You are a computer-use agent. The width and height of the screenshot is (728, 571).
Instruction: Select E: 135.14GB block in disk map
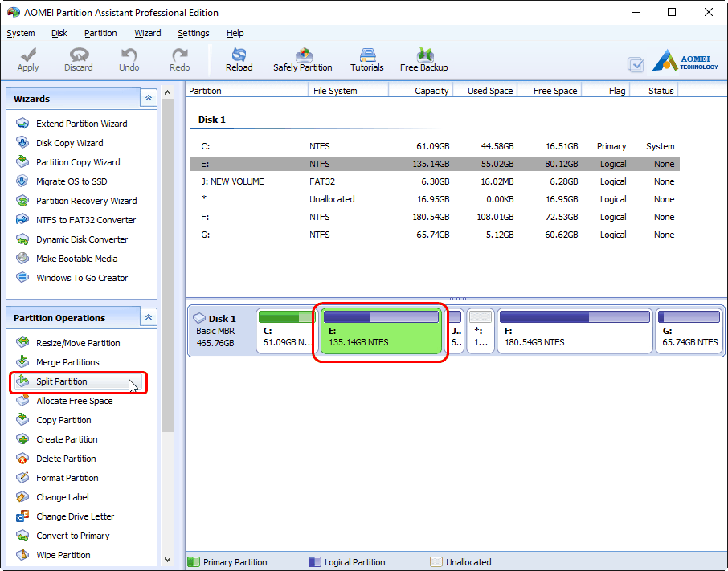pyautogui.click(x=381, y=331)
